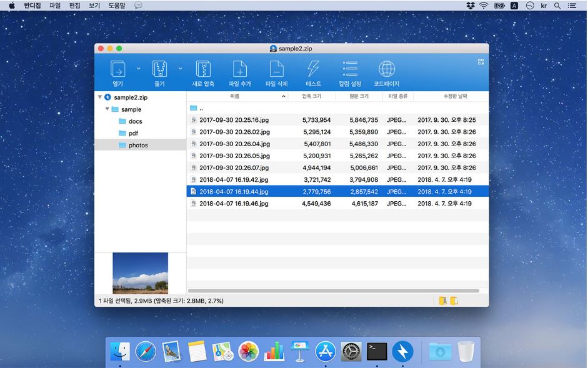Open the 반디집 application menu
This screenshot has width=588, height=368.
[32, 6]
